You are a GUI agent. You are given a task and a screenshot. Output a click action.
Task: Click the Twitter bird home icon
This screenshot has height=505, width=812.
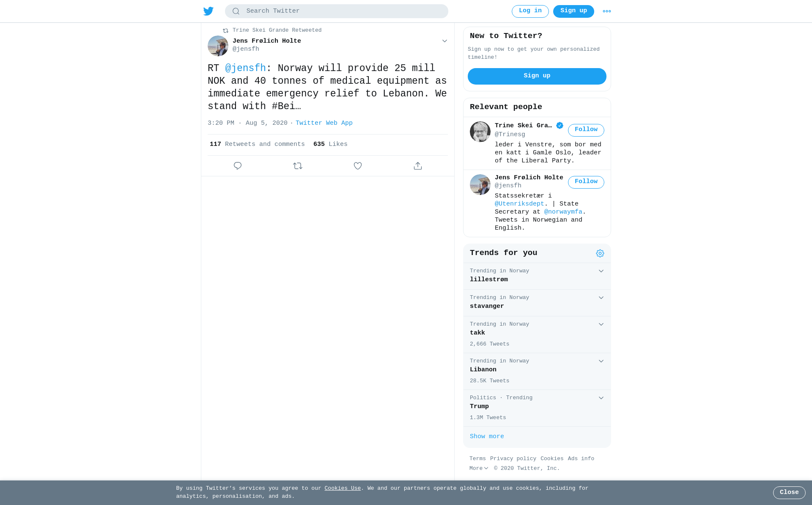(208, 11)
